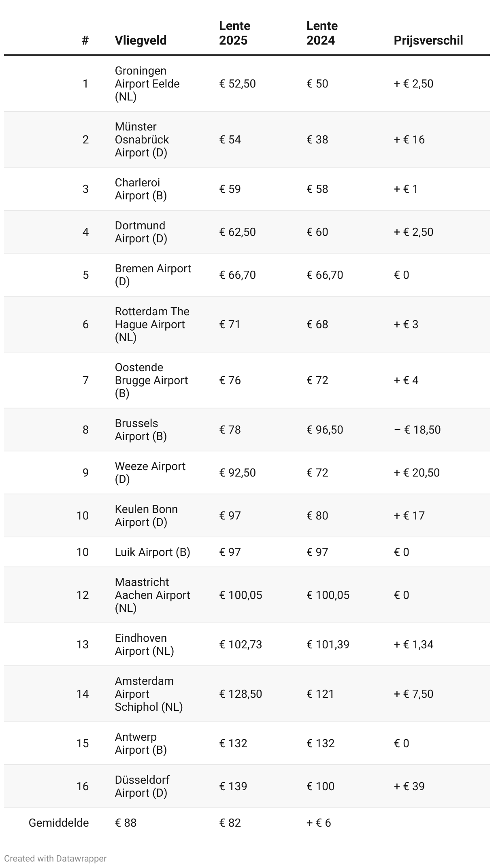The image size is (494, 868).
Task: Click the Vliegveld column header
Action: point(141,41)
